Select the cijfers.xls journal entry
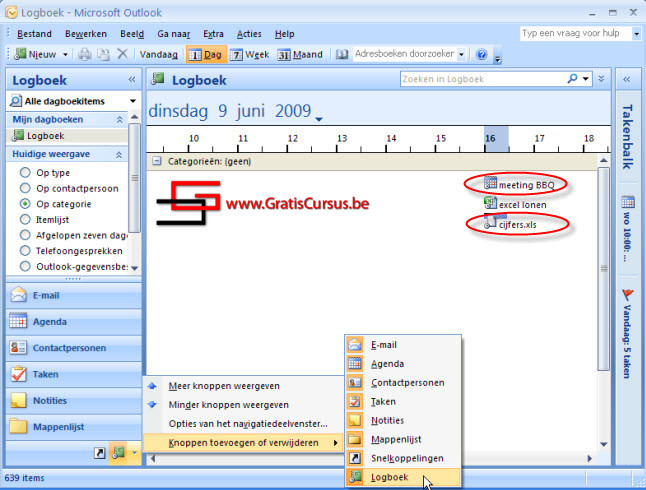 (511, 224)
